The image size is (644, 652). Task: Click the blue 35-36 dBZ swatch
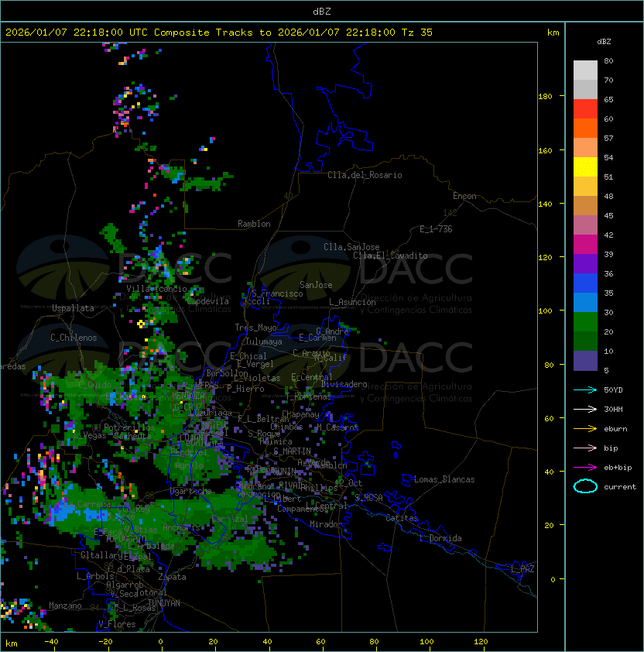(585, 283)
